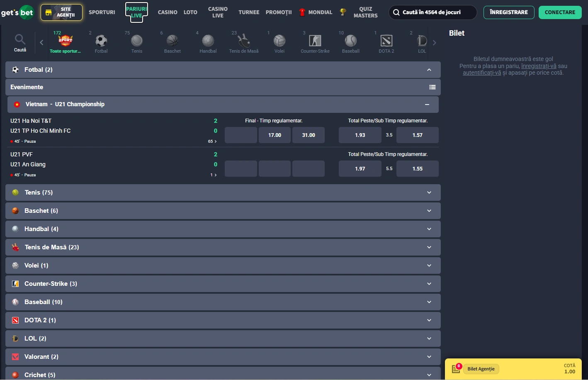588x380 pixels.
Task: Select over 5.5 odds 1.97
Action: 360,169
